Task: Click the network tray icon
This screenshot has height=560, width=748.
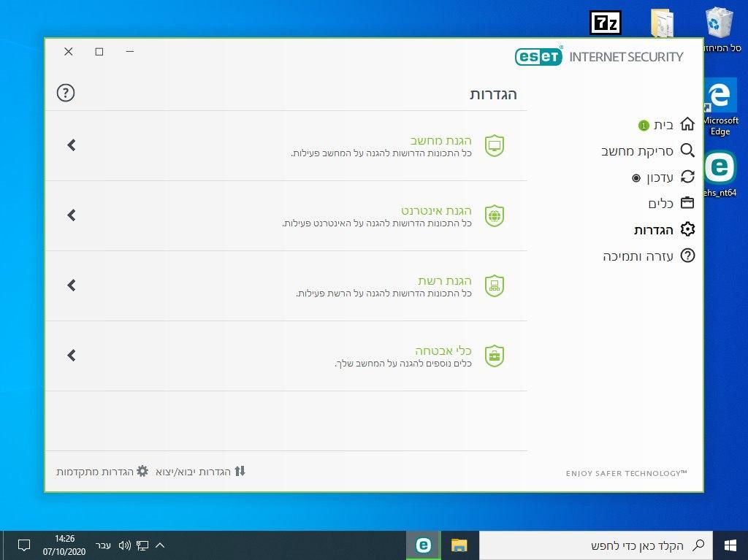Action: coord(142,545)
